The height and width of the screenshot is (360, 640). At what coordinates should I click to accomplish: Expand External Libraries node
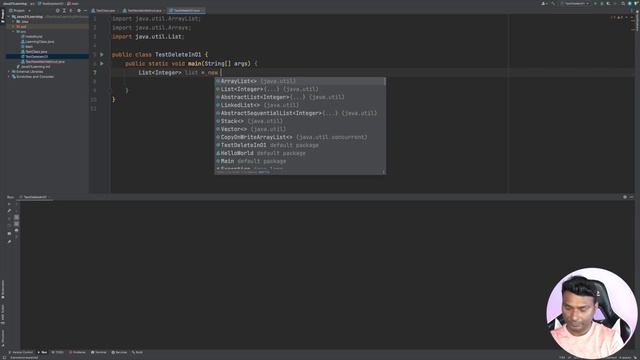(9, 71)
